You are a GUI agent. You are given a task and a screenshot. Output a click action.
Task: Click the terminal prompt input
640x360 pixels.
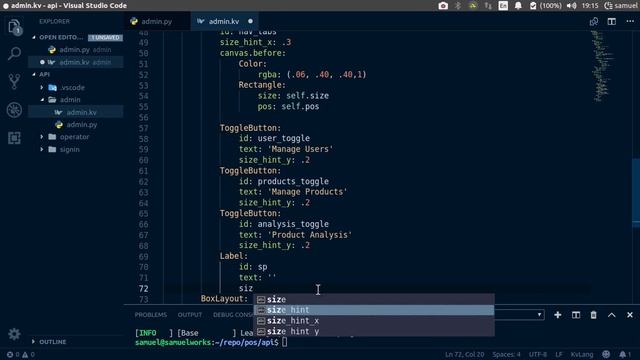tap(284, 342)
